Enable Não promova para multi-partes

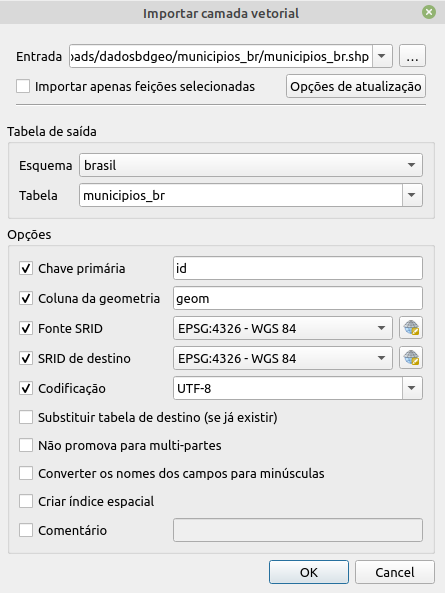coord(26,446)
